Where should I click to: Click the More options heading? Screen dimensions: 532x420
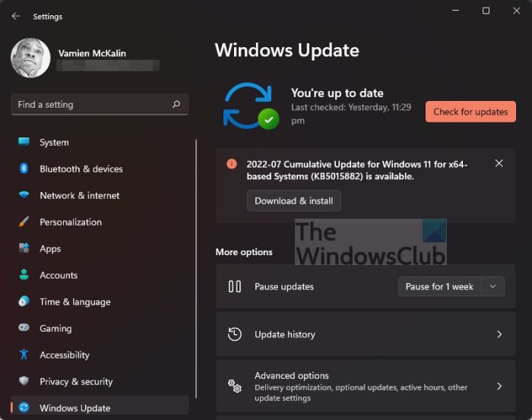click(244, 252)
